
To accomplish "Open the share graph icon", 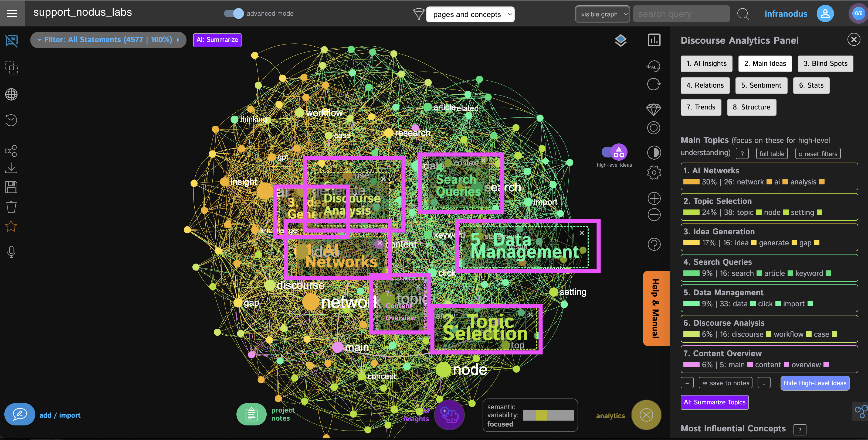I will tap(11, 151).
